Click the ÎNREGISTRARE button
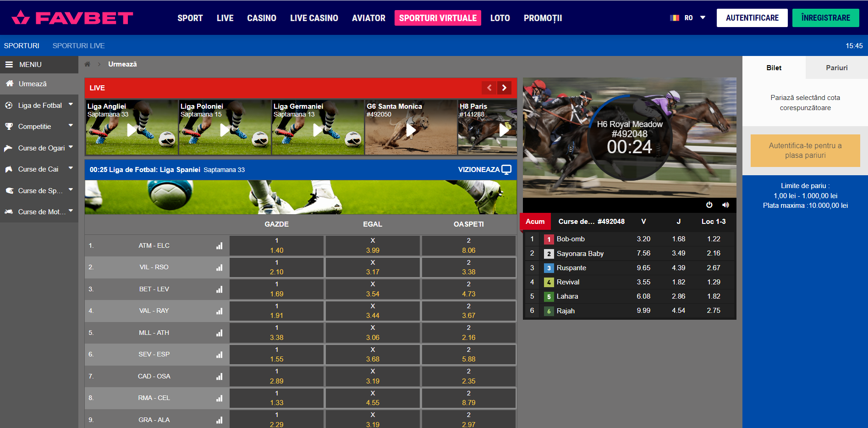This screenshot has width=868, height=428. point(825,18)
